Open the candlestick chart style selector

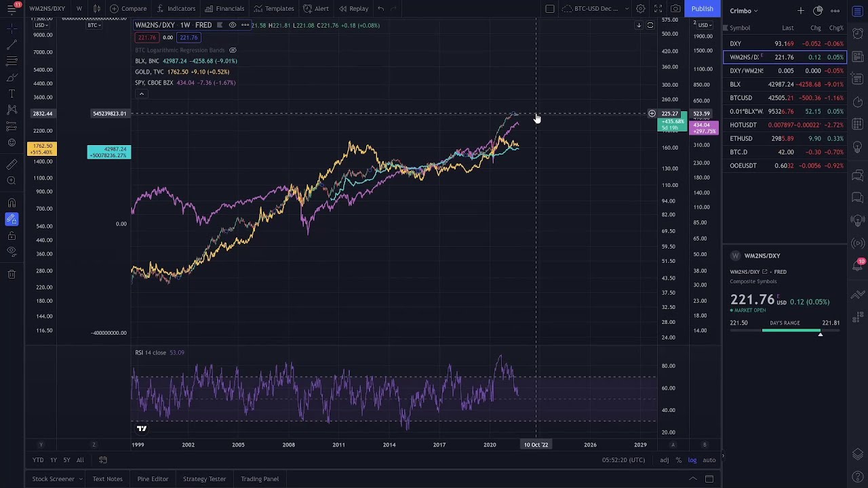[x=97, y=8]
